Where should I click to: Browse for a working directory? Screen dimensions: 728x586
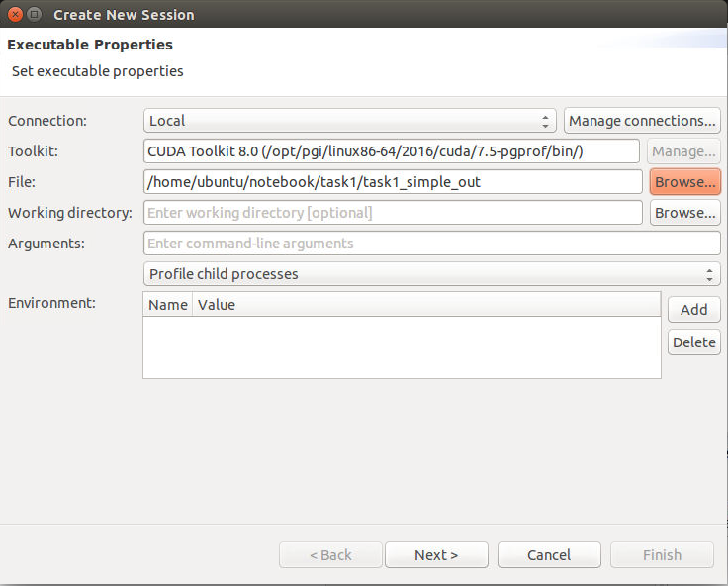[x=685, y=213]
